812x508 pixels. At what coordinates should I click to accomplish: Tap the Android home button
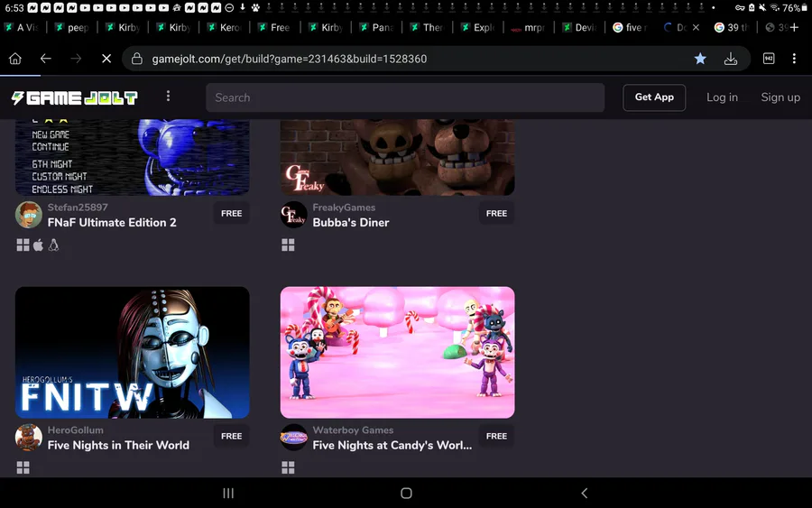click(x=407, y=493)
